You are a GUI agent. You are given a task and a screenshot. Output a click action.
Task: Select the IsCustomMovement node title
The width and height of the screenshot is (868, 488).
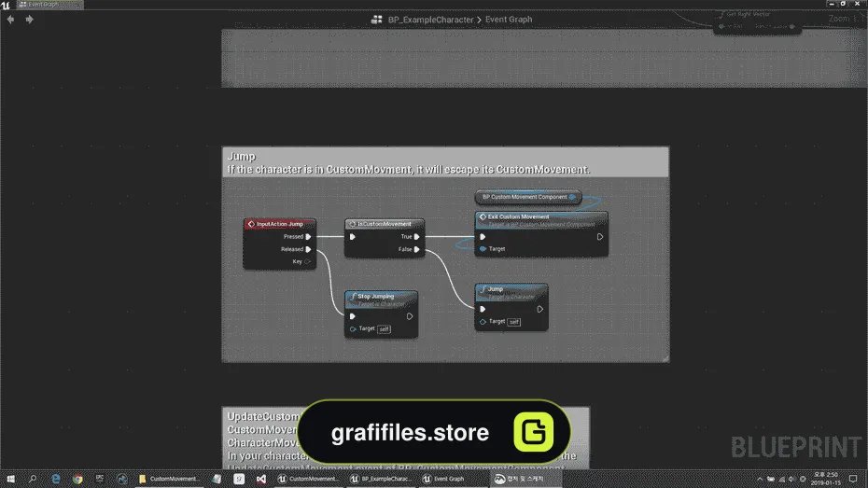coord(385,224)
